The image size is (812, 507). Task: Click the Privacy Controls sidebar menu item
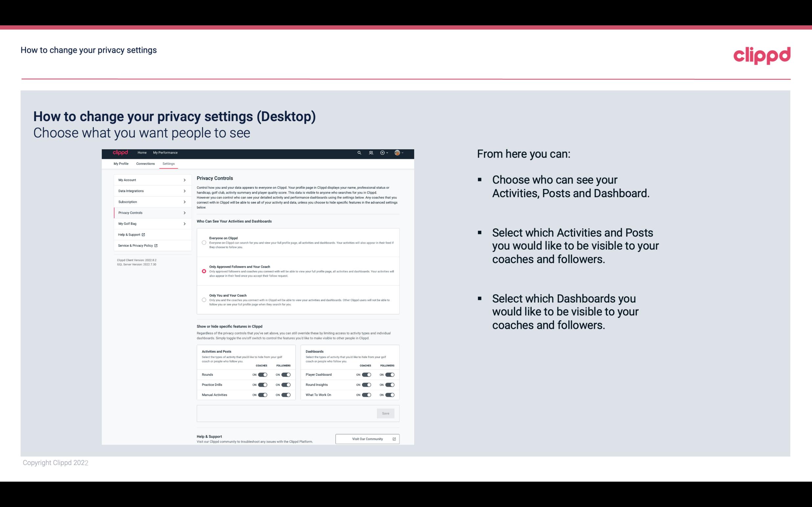(x=149, y=213)
